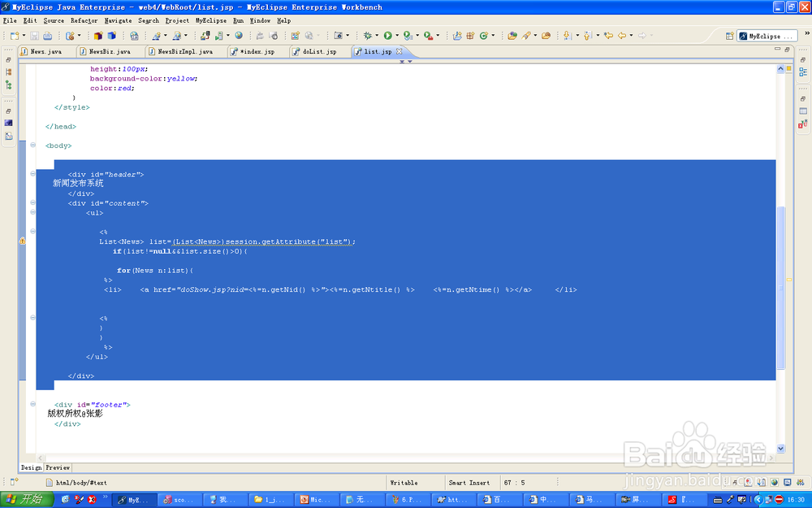Click the New Java class green C icon
This screenshot has width=812, height=508.
484,35
